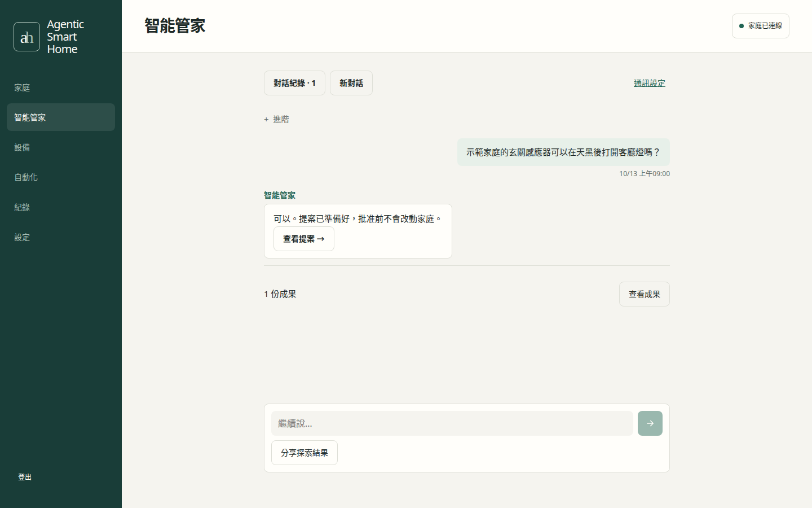Start a 新對話
Screen dimensions: 812x508
(x=351, y=83)
